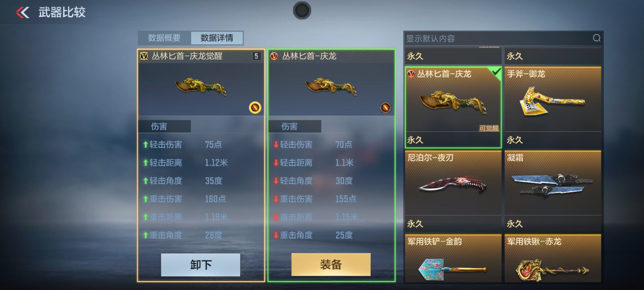Click gold skin badge on 庆龙觉醒 preview
The width and height of the screenshot is (644, 290).
(x=255, y=108)
